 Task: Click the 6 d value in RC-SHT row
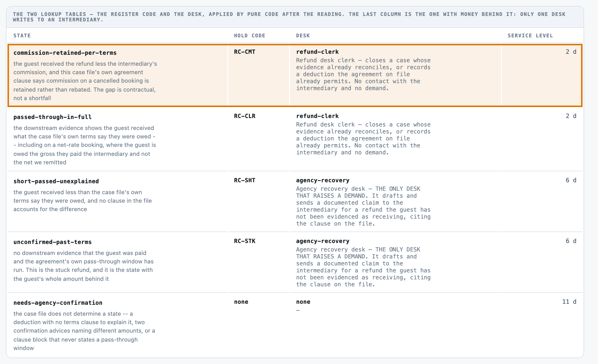[x=571, y=180]
